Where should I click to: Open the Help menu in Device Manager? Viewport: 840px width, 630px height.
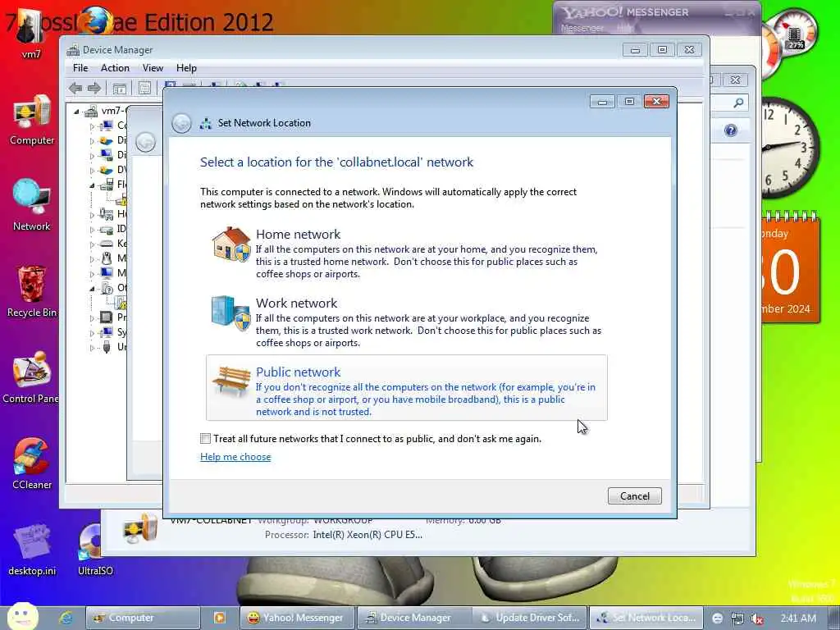[186, 68]
